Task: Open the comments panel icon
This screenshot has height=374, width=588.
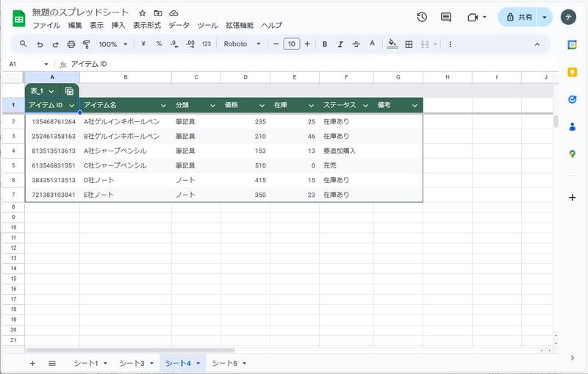Action: pyautogui.click(x=445, y=17)
